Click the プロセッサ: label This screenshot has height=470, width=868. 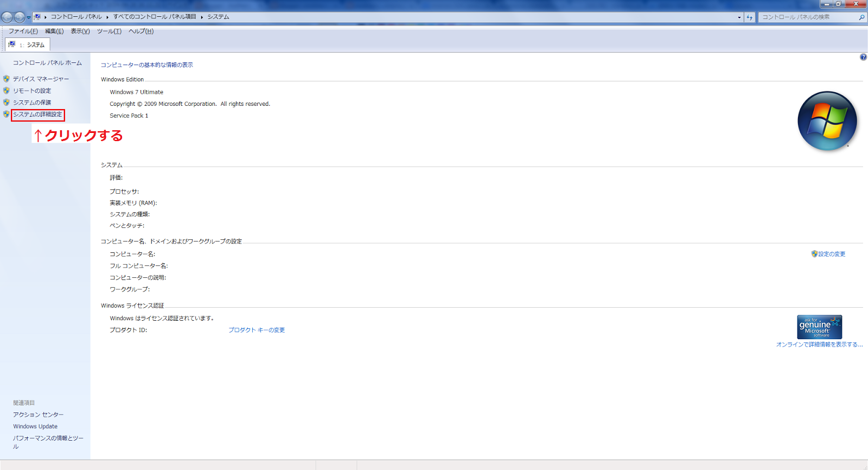point(124,192)
